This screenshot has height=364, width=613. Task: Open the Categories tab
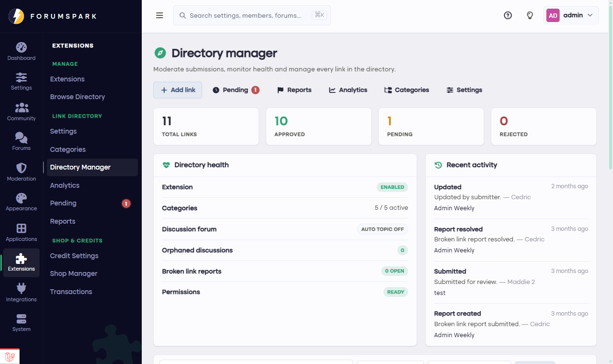(x=407, y=90)
